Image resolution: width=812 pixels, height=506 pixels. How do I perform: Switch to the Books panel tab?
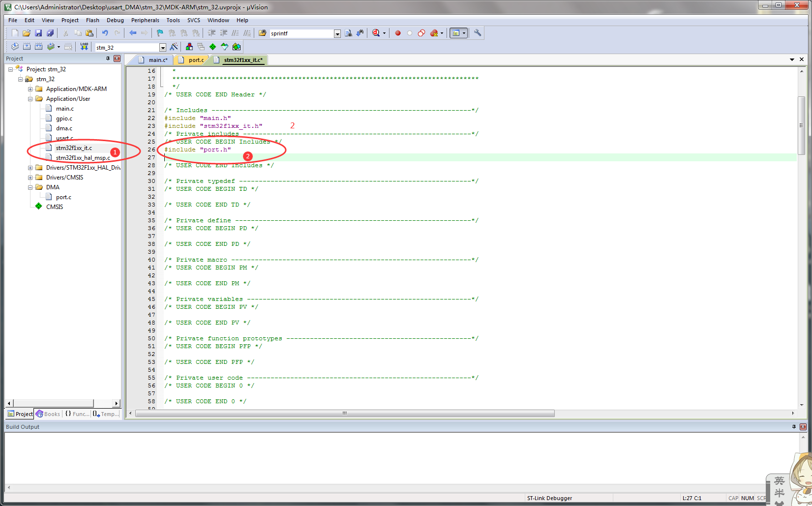click(x=48, y=414)
